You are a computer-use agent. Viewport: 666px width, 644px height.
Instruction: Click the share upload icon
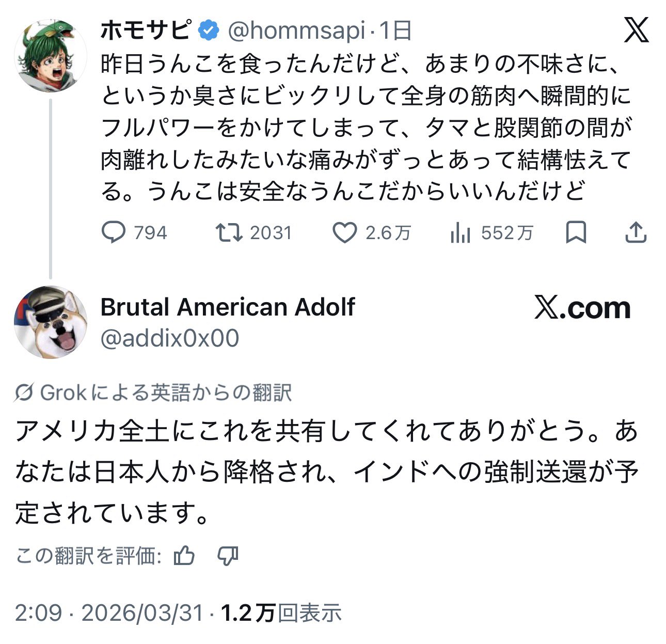click(636, 233)
